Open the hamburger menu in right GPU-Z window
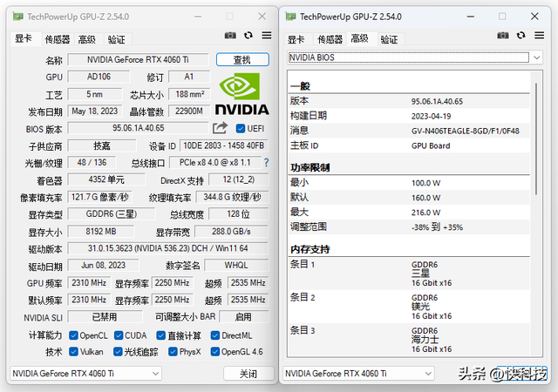This screenshot has width=558, height=392. click(x=539, y=35)
